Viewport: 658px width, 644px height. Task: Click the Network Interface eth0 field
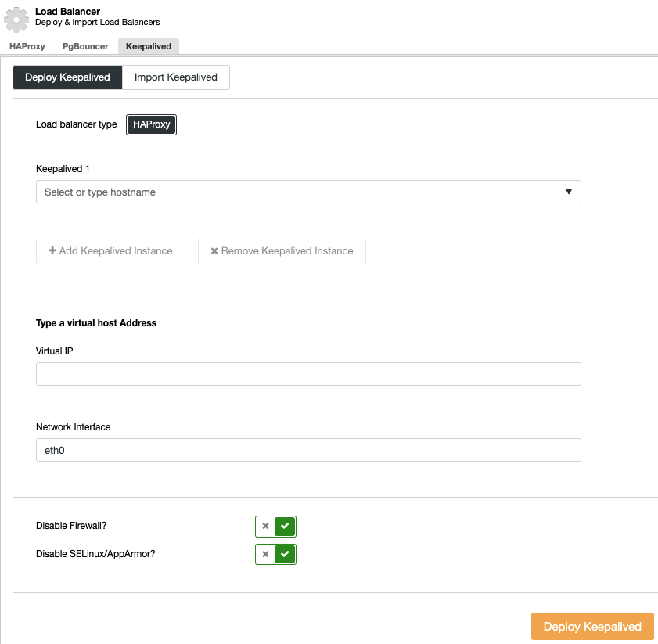click(308, 450)
